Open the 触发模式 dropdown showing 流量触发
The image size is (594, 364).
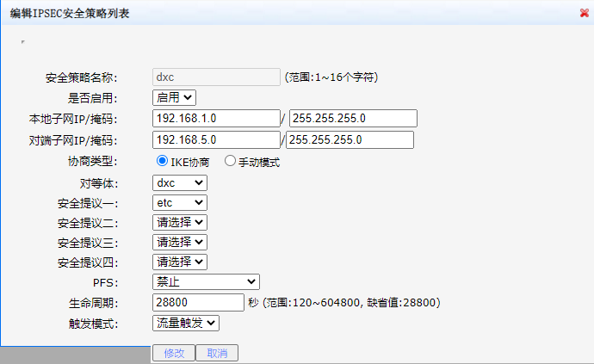(x=186, y=323)
